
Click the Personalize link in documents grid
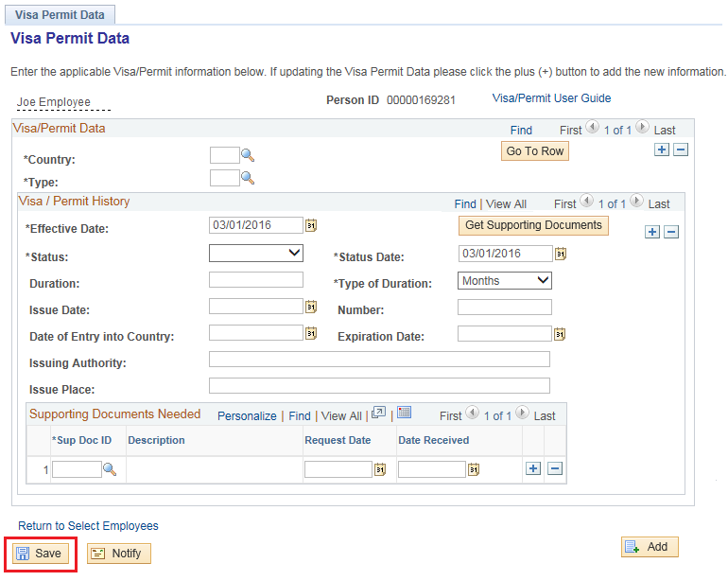(x=247, y=415)
